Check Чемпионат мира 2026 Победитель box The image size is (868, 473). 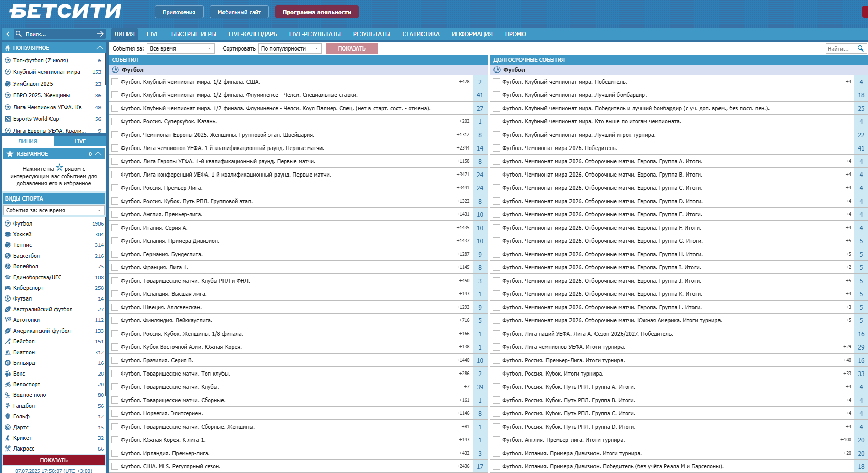click(x=497, y=148)
